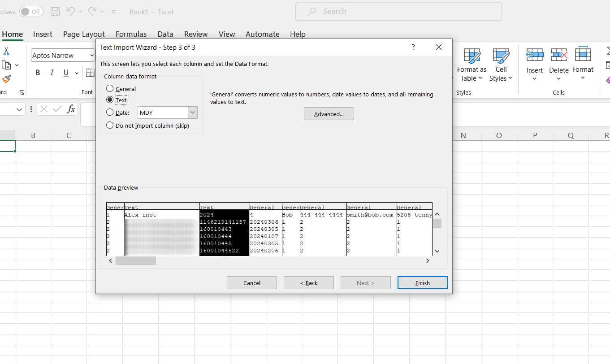Click the horizontal scrollbar thumb in Data preview

(136, 260)
